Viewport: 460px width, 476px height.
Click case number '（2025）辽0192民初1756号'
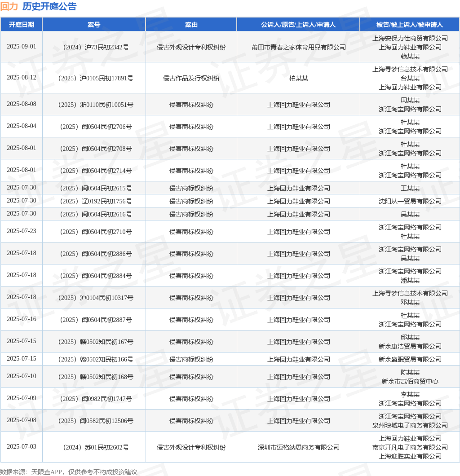click(x=96, y=201)
